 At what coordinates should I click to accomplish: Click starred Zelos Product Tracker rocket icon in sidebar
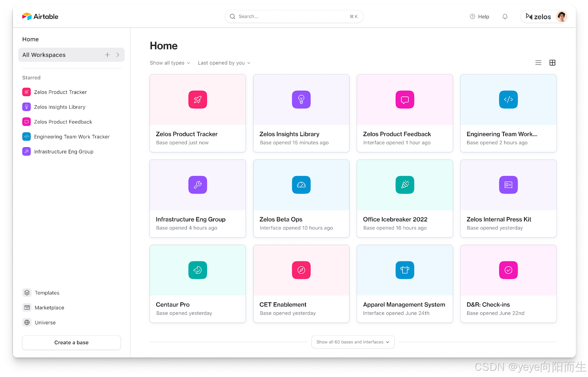26,92
